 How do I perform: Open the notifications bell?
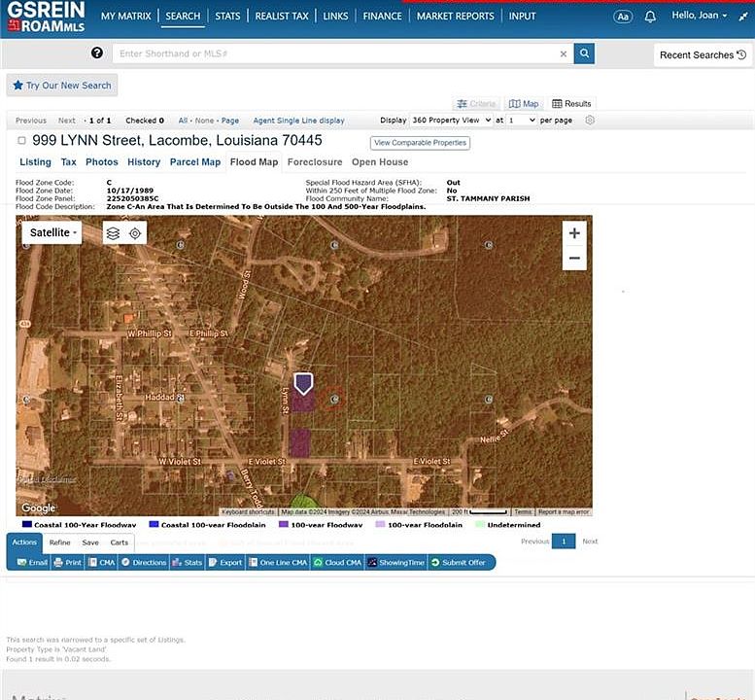point(650,17)
